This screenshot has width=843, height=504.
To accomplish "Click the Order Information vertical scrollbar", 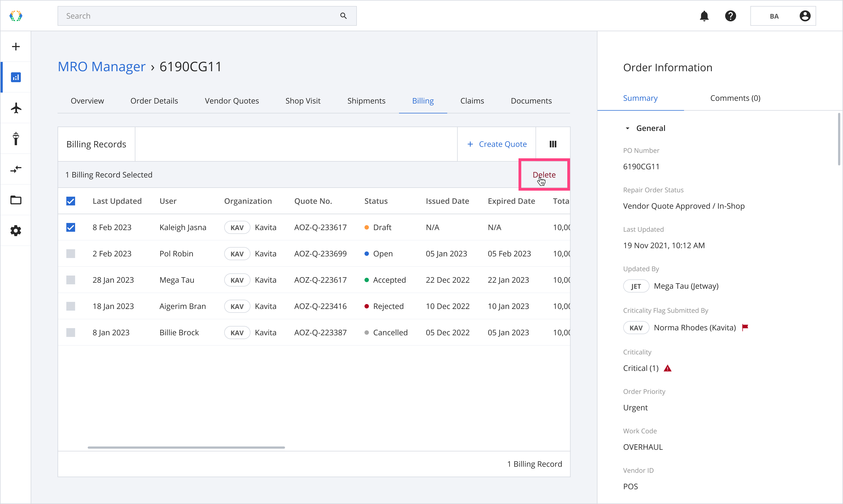I will coord(839,139).
